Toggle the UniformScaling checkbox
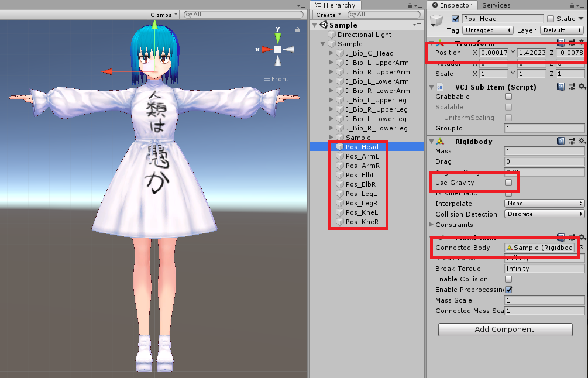588x378 pixels. (508, 118)
